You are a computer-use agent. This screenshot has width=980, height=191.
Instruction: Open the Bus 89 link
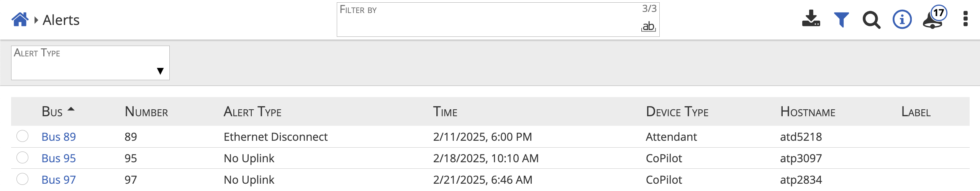pyautogui.click(x=59, y=137)
